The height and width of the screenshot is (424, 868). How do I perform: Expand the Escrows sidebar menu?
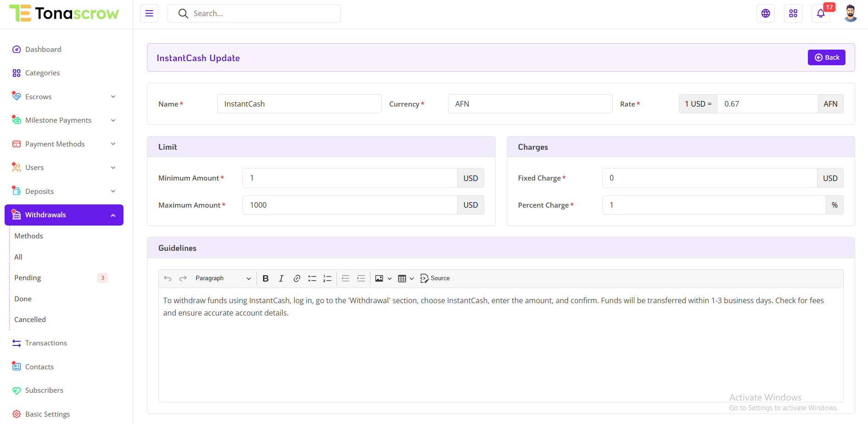(x=64, y=96)
